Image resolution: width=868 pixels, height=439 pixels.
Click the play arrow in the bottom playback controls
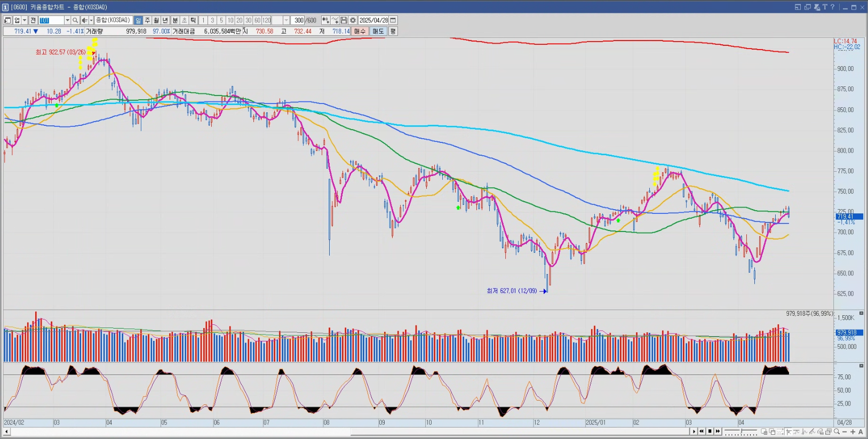pyautogui.click(x=694, y=431)
